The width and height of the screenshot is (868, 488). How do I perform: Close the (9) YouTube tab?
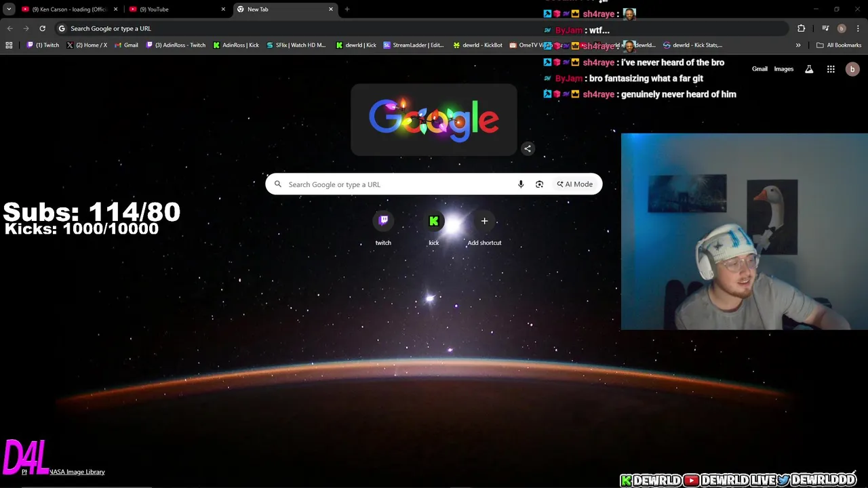click(223, 9)
